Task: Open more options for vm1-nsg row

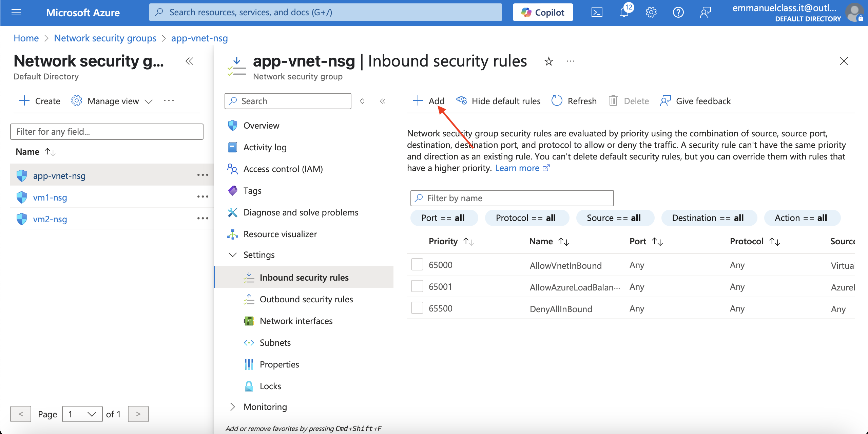Action: click(x=202, y=197)
